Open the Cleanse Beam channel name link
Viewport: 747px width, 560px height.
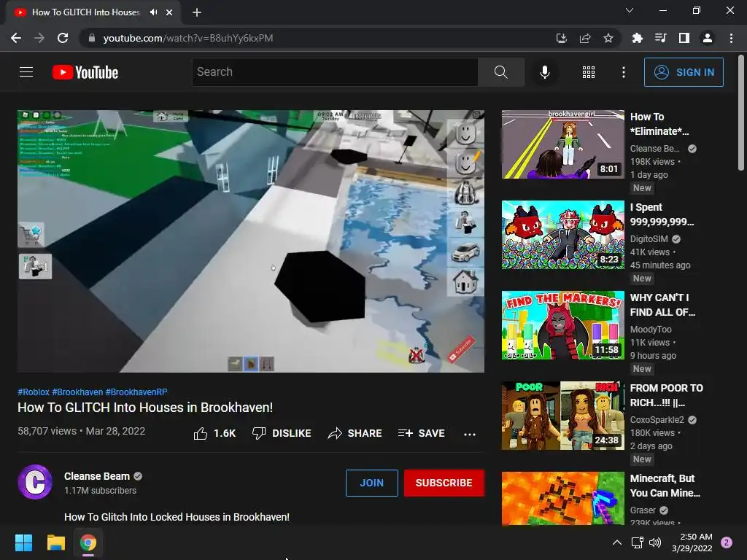point(97,476)
